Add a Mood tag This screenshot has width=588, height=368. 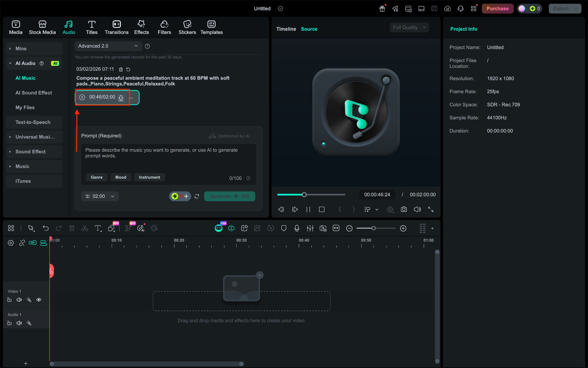(x=121, y=177)
